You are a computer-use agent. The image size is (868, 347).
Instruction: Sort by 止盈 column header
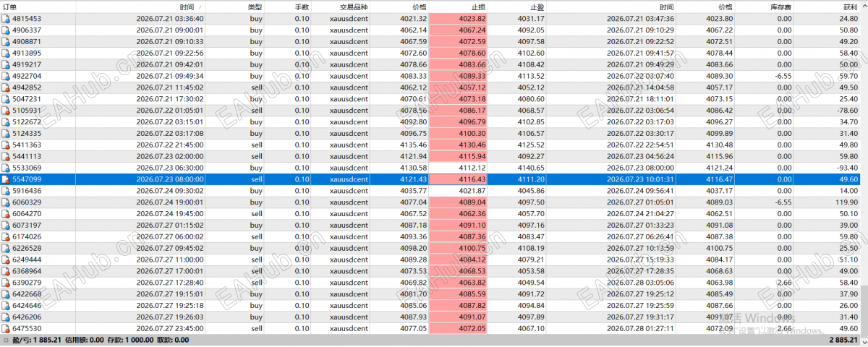(517, 7)
